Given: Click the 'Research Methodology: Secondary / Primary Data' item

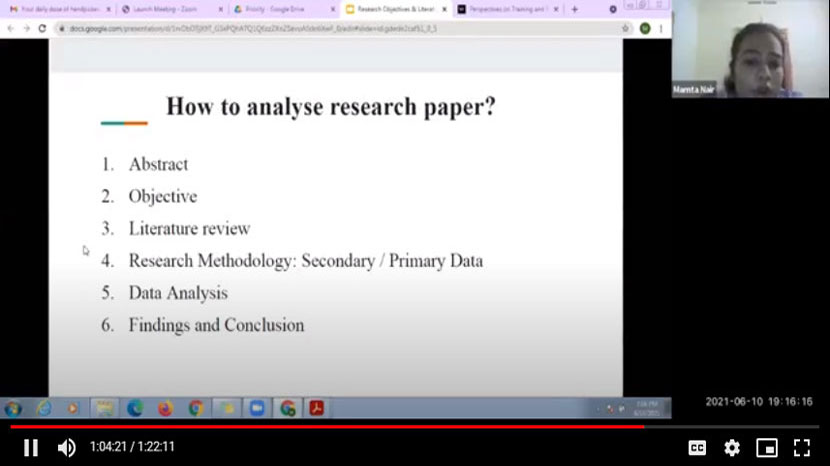Looking at the screenshot, I should [x=306, y=261].
